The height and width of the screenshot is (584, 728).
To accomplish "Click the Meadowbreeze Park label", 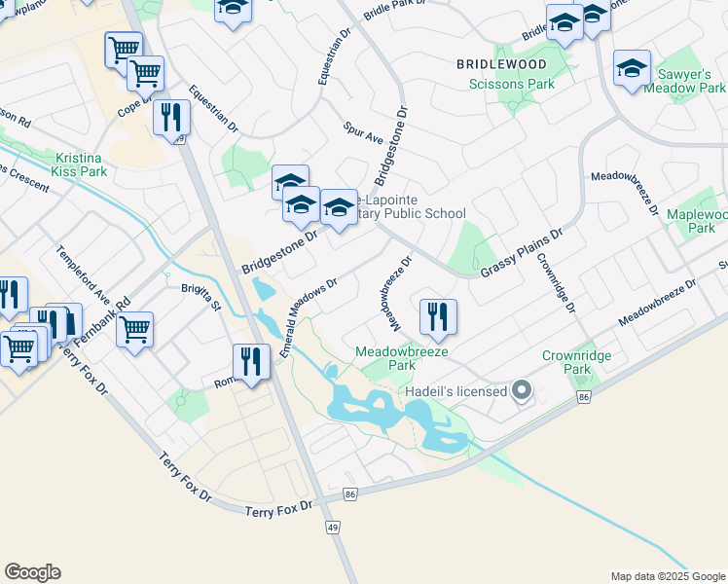I will point(402,358).
